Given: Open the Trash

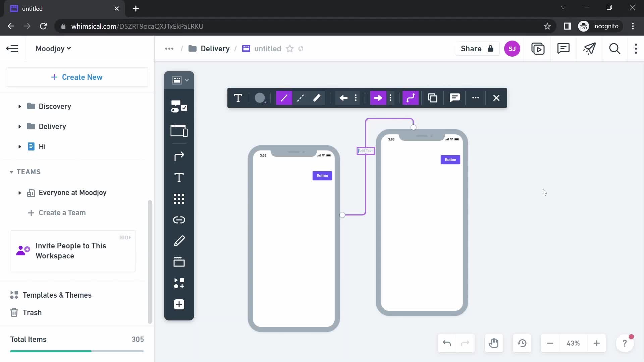Looking at the screenshot, I should click(x=26, y=312).
